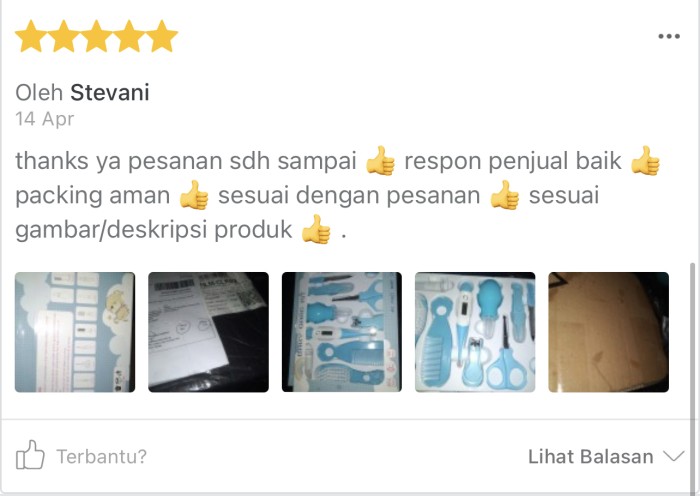This screenshot has height=496, width=700.
Task: Open the three-dot more options menu
Action: pos(669,36)
